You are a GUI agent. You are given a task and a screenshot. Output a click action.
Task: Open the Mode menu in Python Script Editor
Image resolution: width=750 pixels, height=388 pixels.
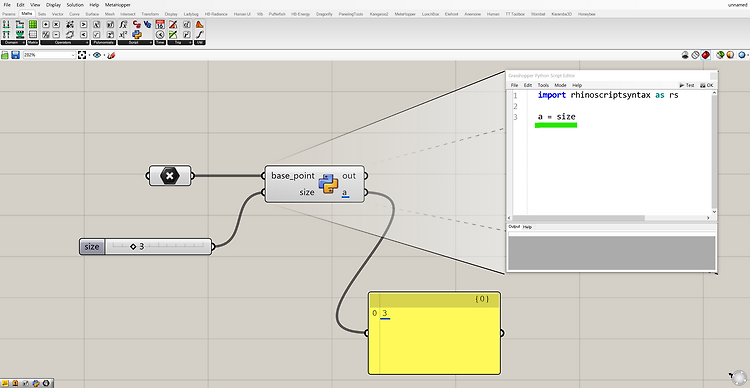click(x=560, y=85)
